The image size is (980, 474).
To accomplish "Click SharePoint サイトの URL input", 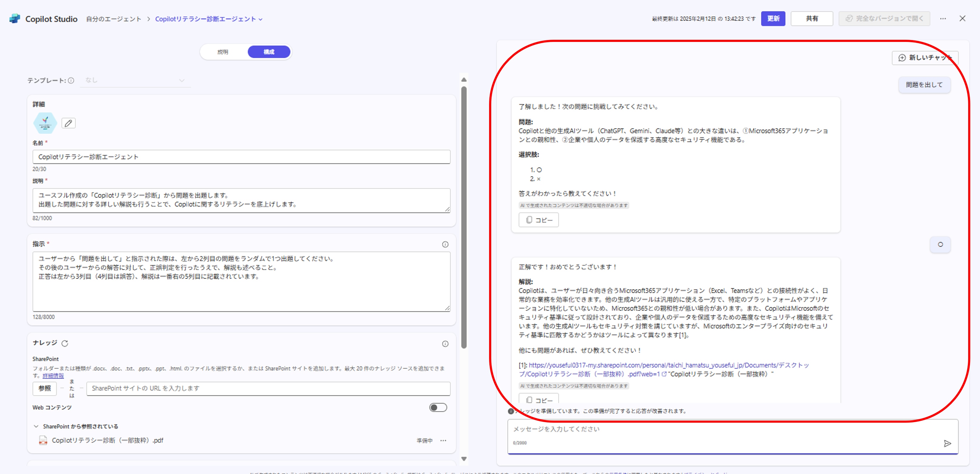I will tap(268, 388).
